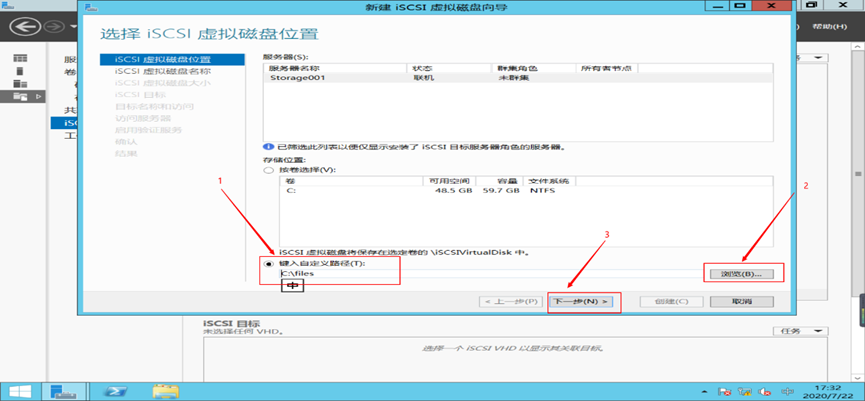Click the 文件系统 column header
865x401 pixels.
(x=550, y=181)
